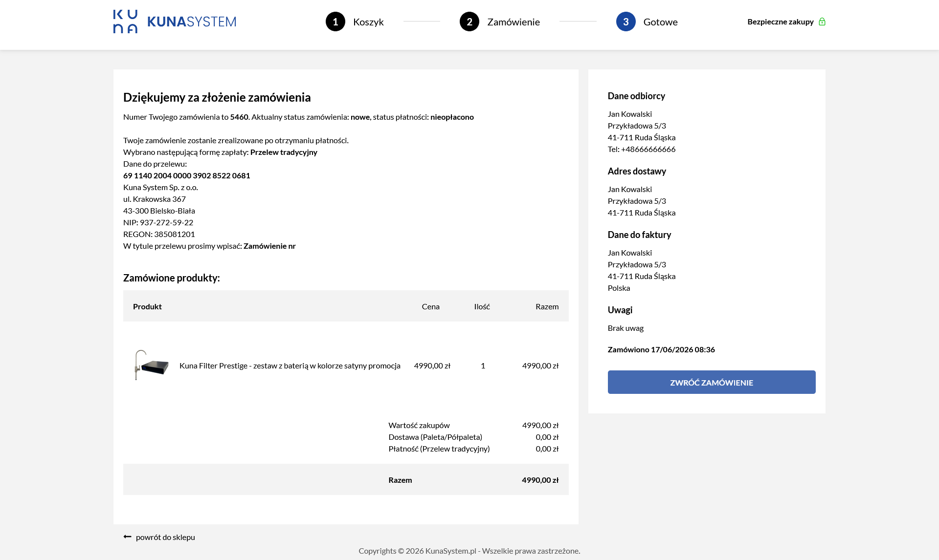The width and height of the screenshot is (939, 560).
Task: Click the Dane do faktury heading
Action: pyautogui.click(x=639, y=235)
